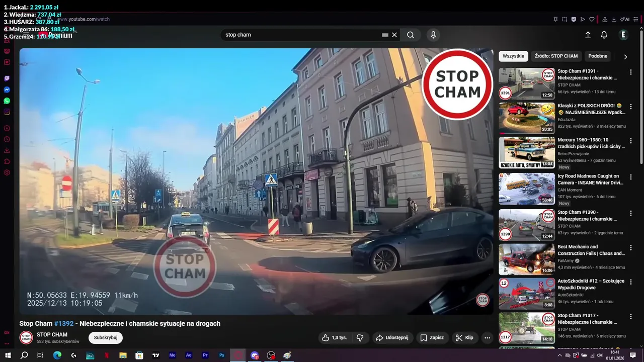The image size is (644, 362).
Task: Open options menu for 'Best Mechanic and Construction Fails'
Action: point(631,248)
